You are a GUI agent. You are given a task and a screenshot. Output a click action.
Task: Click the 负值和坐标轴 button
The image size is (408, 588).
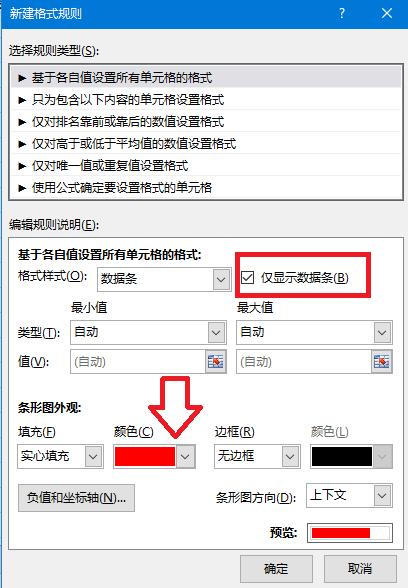point(76,498)
